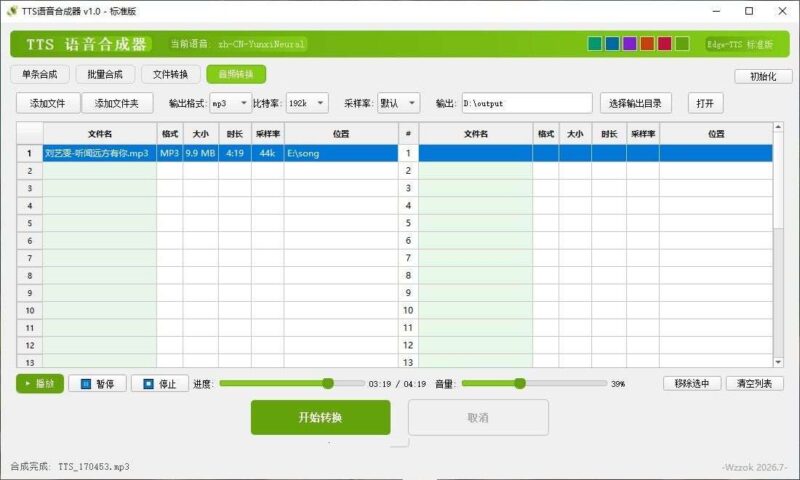Switch to the 文件转换 tab

[170, 74]
